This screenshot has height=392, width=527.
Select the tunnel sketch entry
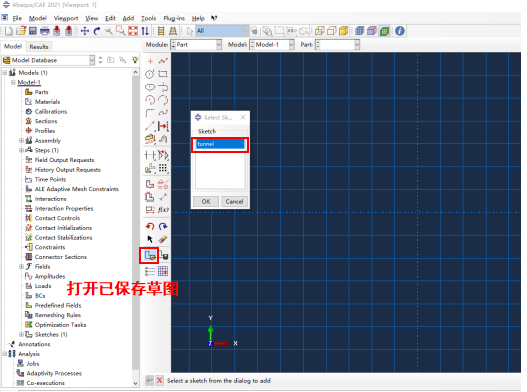tap(220, 144)
